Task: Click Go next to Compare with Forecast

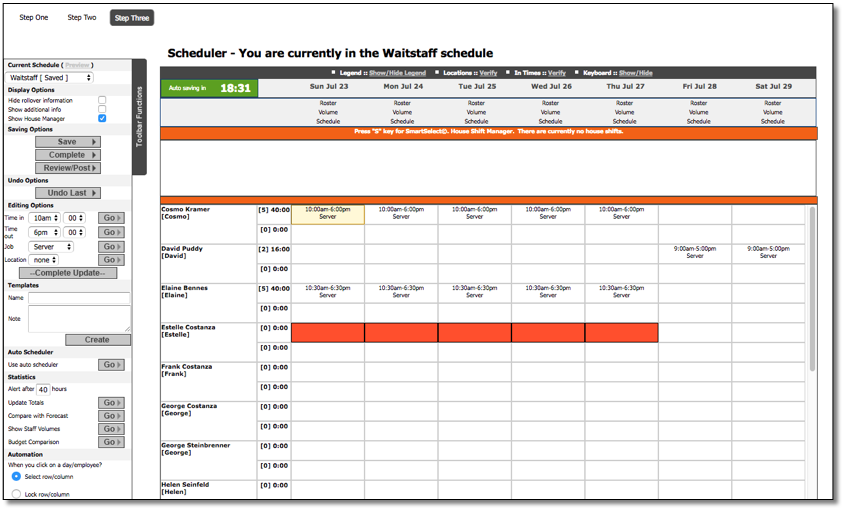Action: [111, 416]
